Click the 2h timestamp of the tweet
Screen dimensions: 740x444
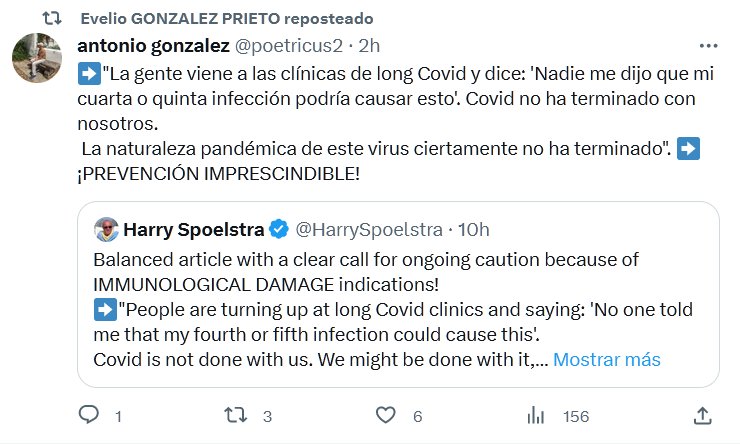point(369,46)
